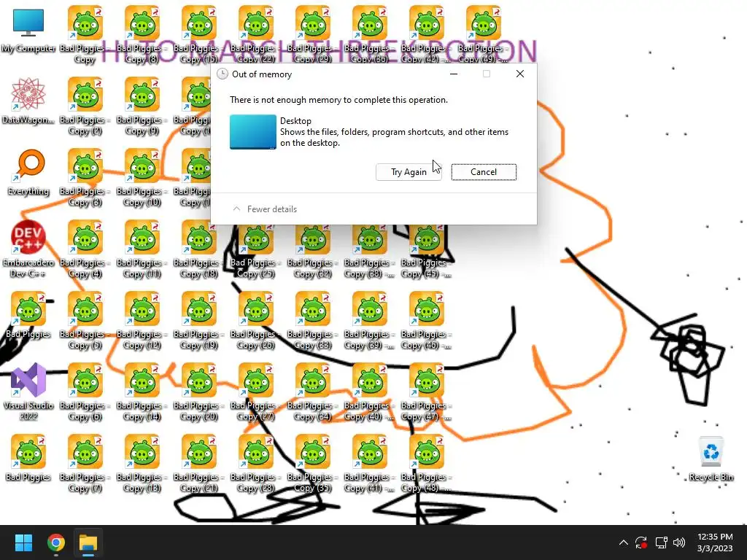Select the Bad Piggies - Copy (48) shortcut
The width and height of the screenshot is (747, 560).
426,463
